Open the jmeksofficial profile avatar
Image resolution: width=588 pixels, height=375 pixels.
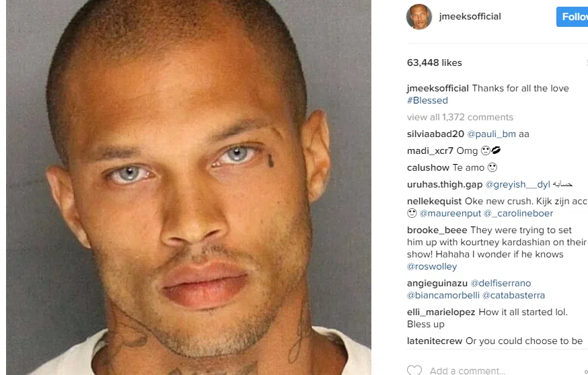point(419,17)
